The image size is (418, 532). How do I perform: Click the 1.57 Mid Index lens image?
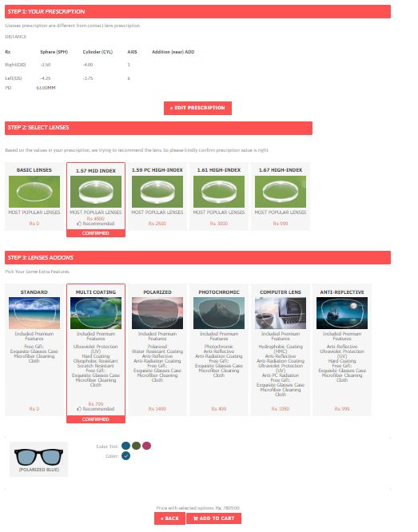[96, 192]
